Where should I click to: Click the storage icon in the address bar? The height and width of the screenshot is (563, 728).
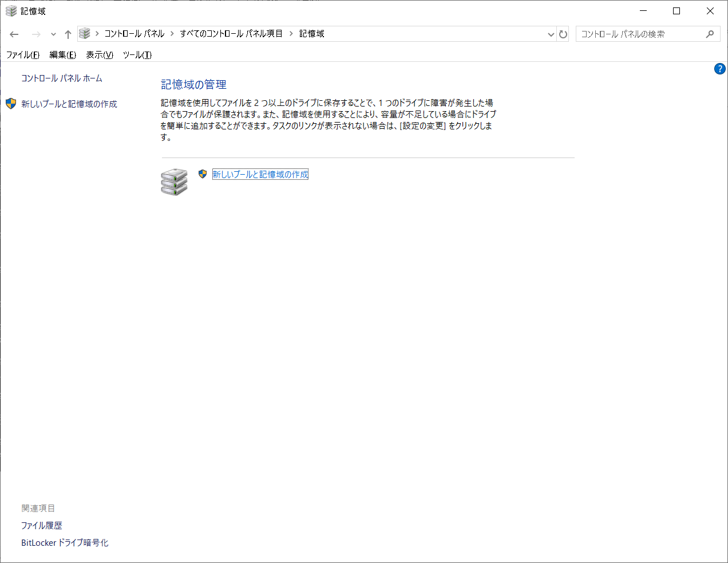85,34
